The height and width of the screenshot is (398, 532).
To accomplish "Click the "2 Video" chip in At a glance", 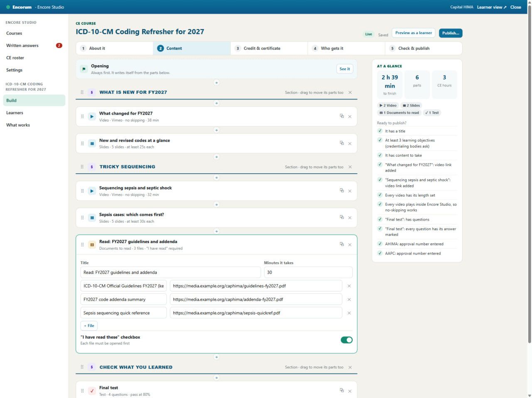I will point(388,106).
